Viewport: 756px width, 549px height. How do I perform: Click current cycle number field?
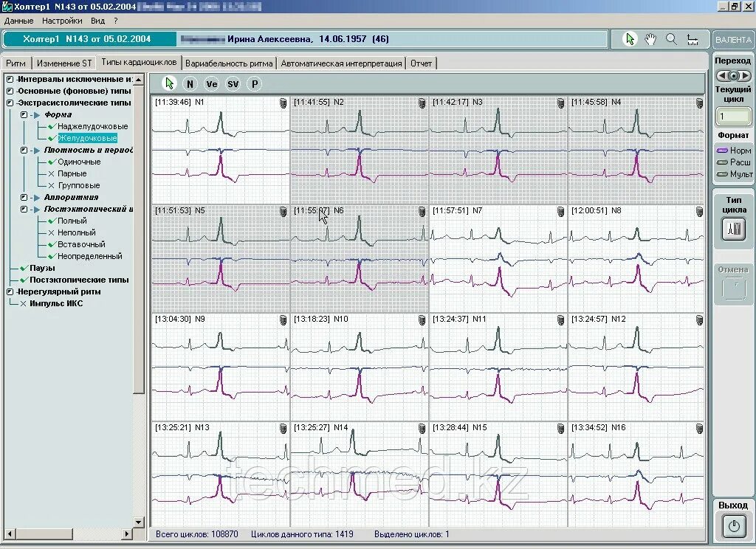coord(733,116)
